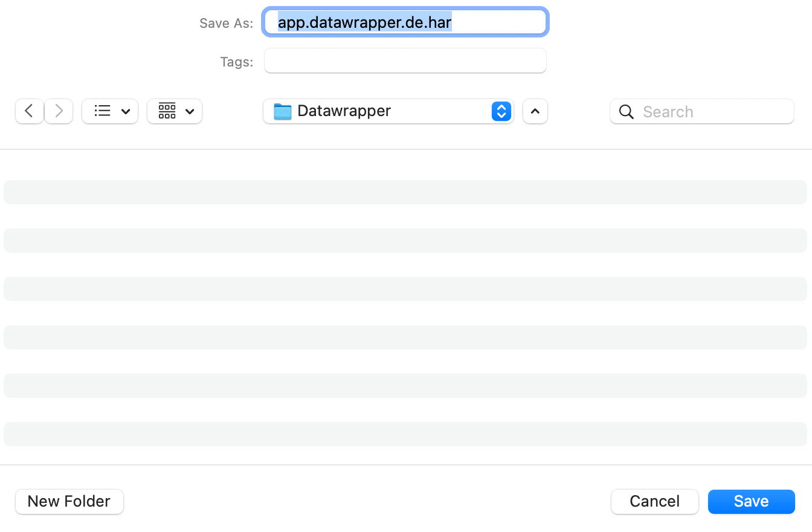Expand the chevron beside the grouping icon
Viewport: 812px width, 532px height.
coord(190,111)
